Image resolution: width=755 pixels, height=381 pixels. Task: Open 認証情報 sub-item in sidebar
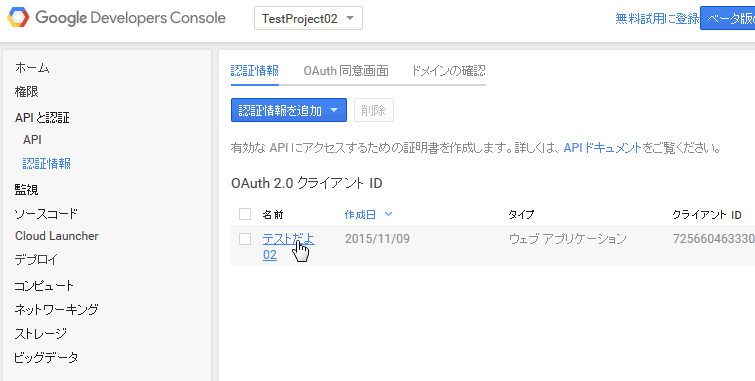(47, 164)
